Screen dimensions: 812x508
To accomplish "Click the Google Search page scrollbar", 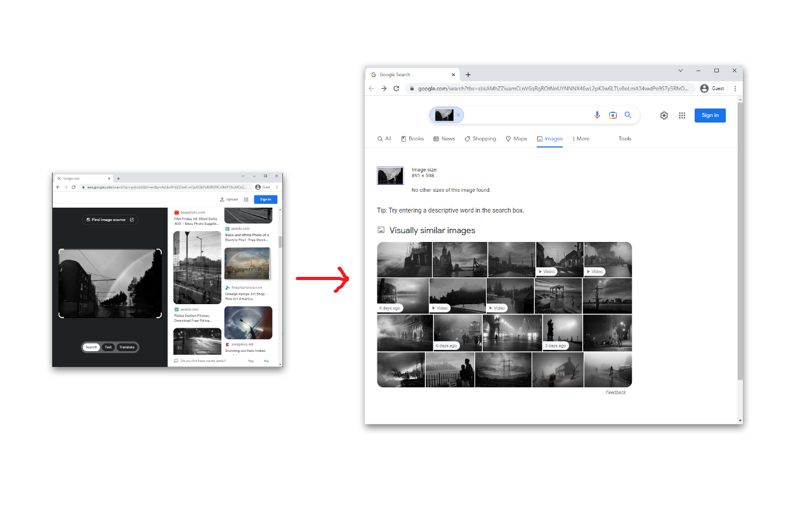I will [740, 241].
